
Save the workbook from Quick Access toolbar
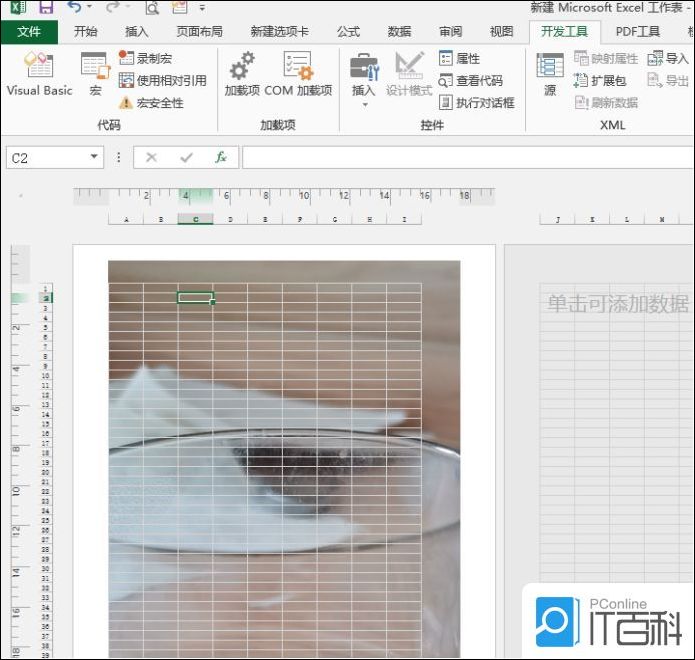(46, 7)
